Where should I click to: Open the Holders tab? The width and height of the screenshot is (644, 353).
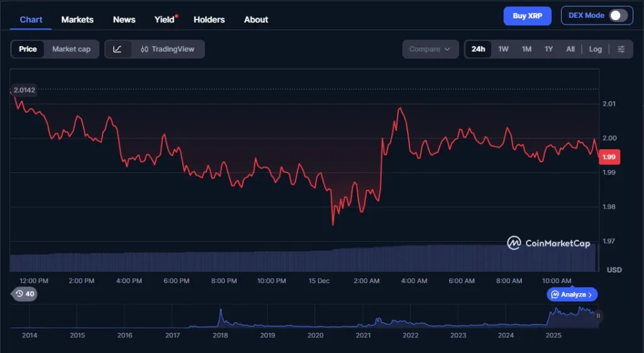click(209, 20)
